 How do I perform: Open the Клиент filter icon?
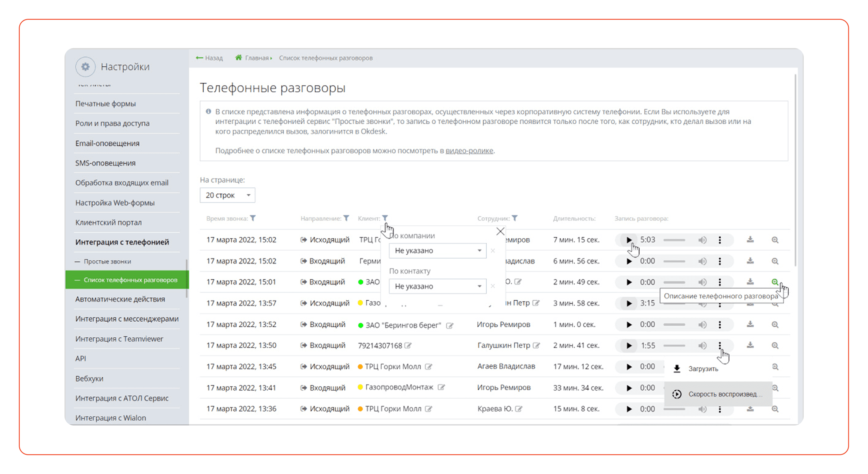click(x=385, y=218)
